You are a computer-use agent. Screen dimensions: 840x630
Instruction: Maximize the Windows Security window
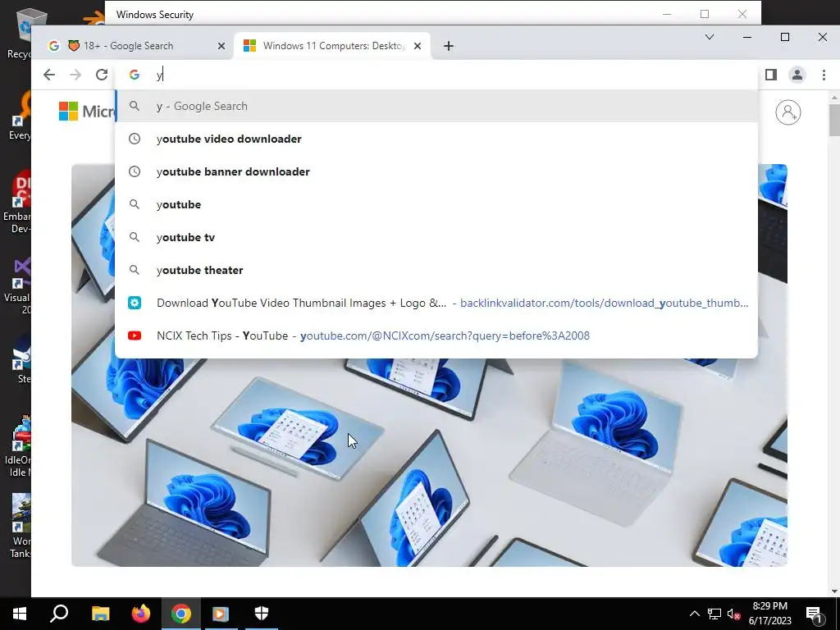click(705, 15)
